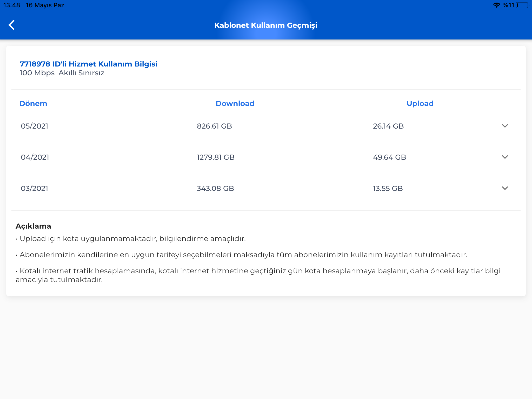Image resolution: width=532 pixels, height=399 pixels.
Task: Tap the 826.61 GB download value
Action: [x=214, y=126]
